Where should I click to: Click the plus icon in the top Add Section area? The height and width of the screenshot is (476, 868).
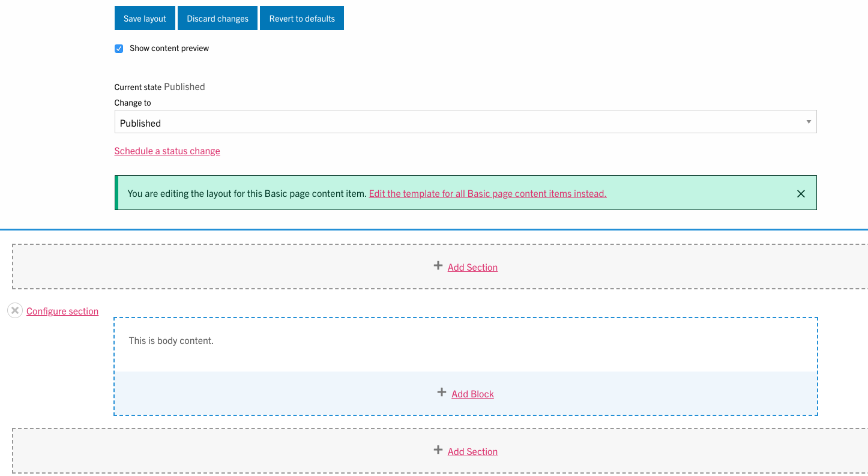pos(438,266)
